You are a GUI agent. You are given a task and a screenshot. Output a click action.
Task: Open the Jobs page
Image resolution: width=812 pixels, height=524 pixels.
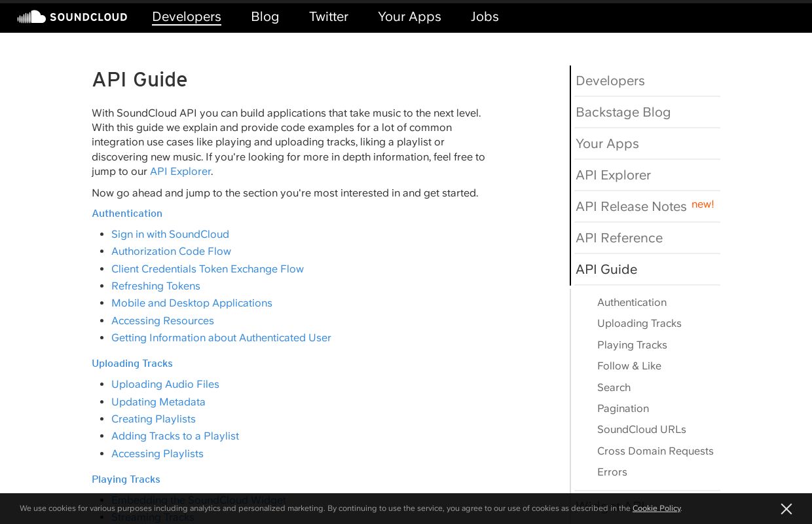coord(485,17)
